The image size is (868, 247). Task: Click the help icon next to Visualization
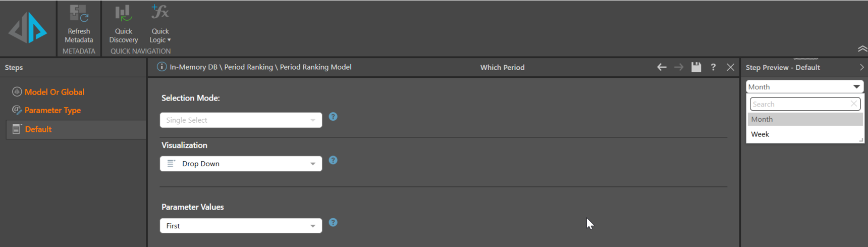[x=333, y=160]
